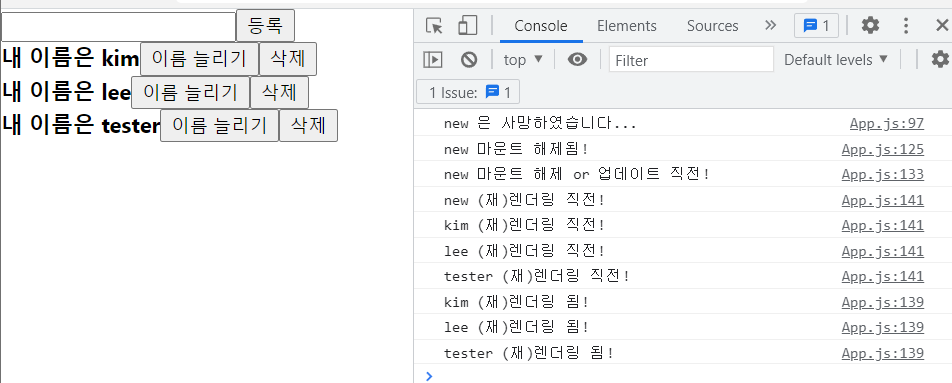This screenshot has width=952, height=383.
Task: Click the console prompt line
Action: pyautogui.click(x=683, y=376)
